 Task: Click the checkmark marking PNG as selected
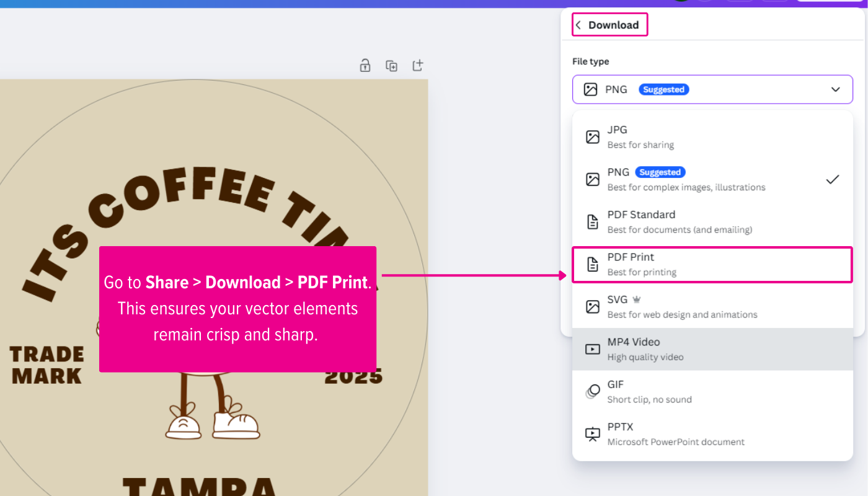[x=832, y=179]
